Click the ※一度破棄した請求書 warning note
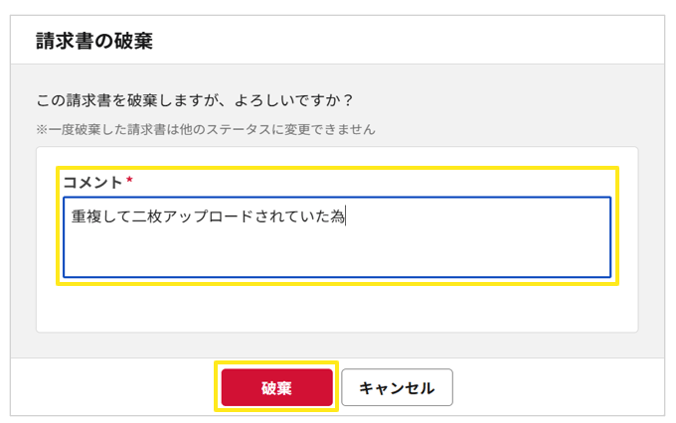The width and height of the screenshot is (676, 423). coord(205,130)
